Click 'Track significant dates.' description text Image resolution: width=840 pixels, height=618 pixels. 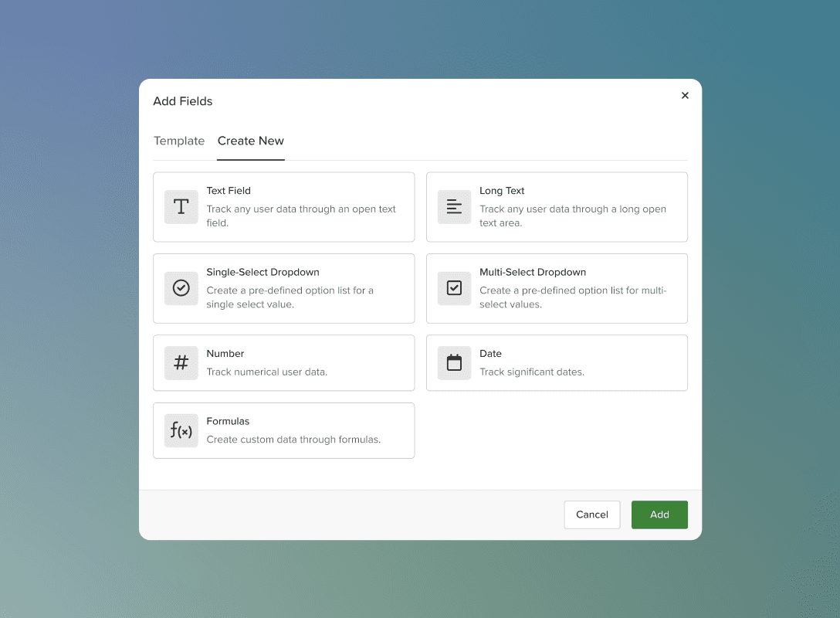point(532,372)
